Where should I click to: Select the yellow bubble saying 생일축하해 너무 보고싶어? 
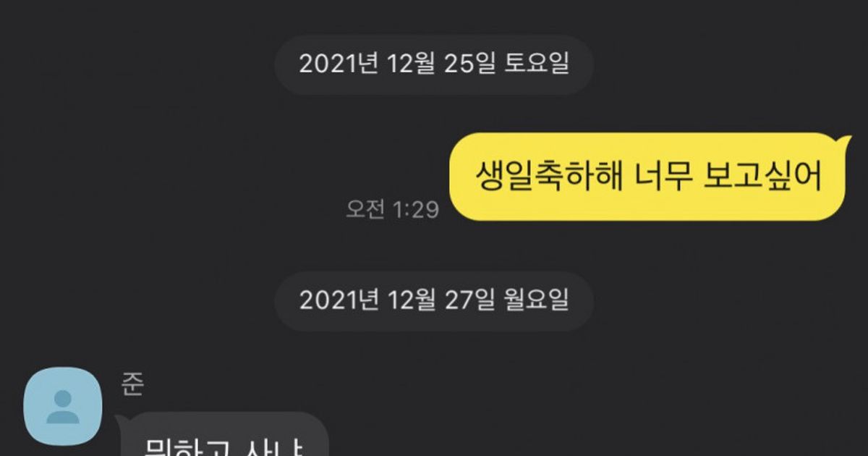click(647, 176)
